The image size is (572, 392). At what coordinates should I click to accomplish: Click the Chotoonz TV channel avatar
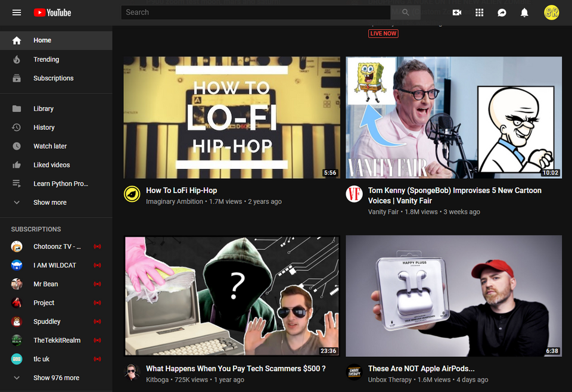tap(17, 247)
